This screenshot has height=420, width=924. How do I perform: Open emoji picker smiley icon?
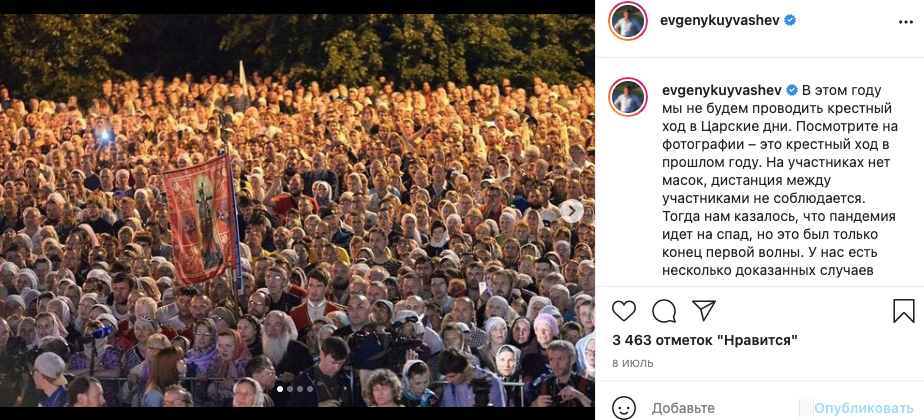tap(624, 408)
